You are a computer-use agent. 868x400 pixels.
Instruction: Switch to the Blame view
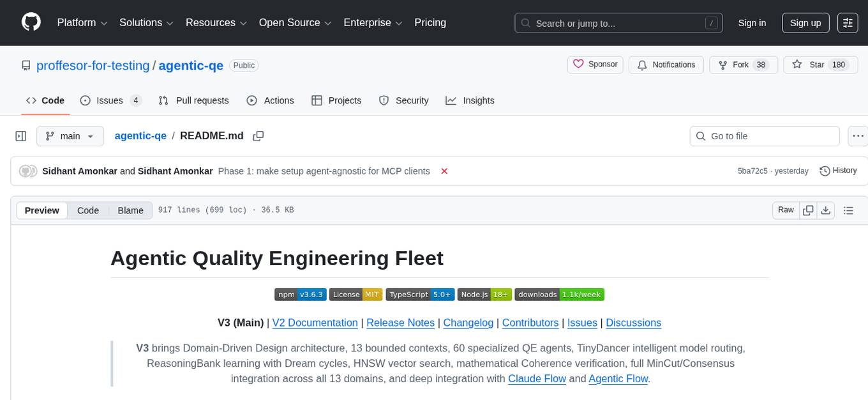[x=130, y=210]
